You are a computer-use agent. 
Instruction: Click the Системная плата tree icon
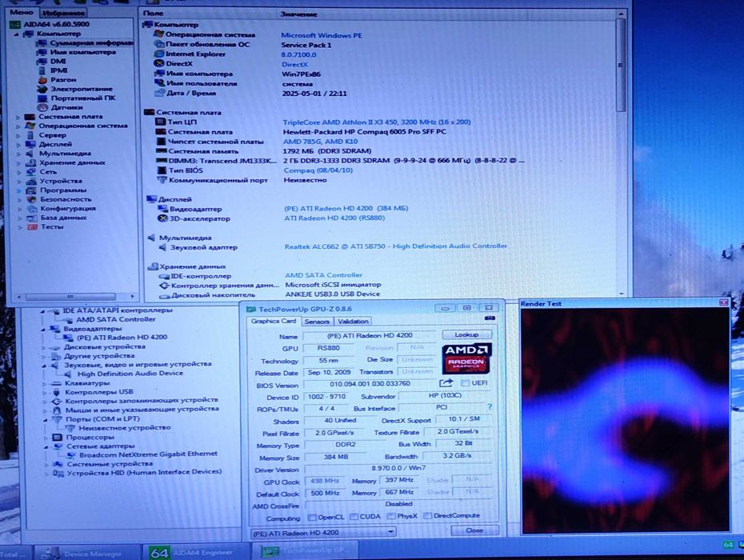coord(30,117)
